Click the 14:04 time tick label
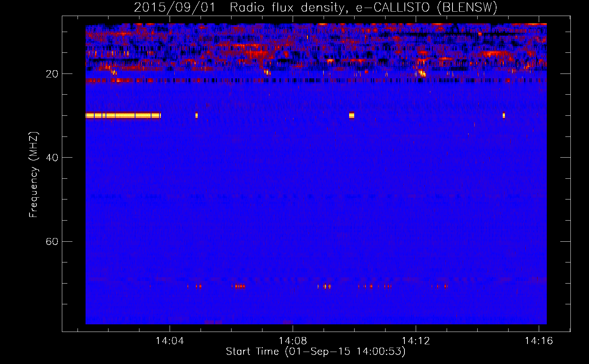Viewport: 589px width, 364px height. (x=170, y=341)
